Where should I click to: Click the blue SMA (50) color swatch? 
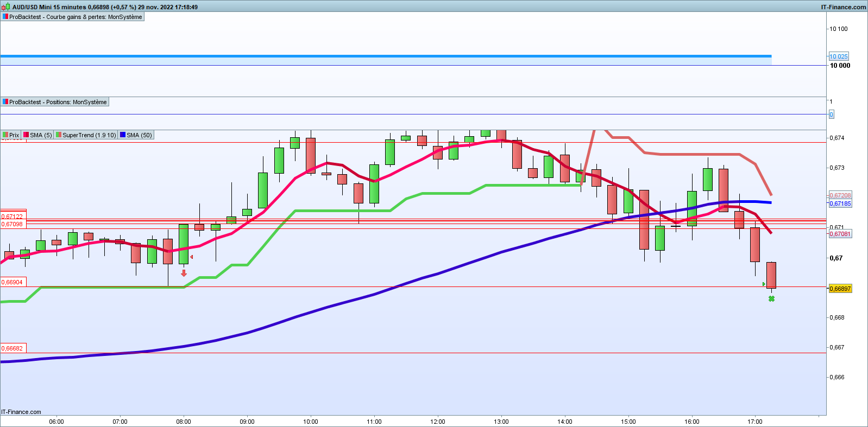click(123, 135)
